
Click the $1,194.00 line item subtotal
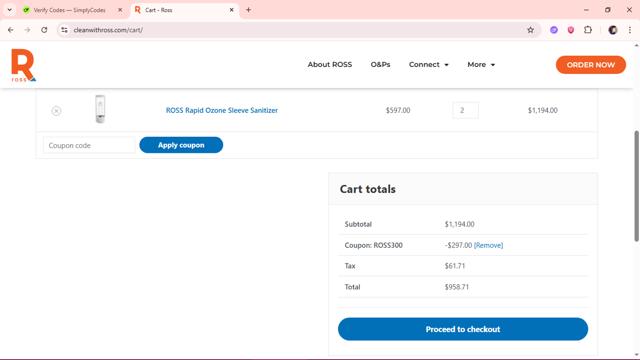(x=542, y=110)
